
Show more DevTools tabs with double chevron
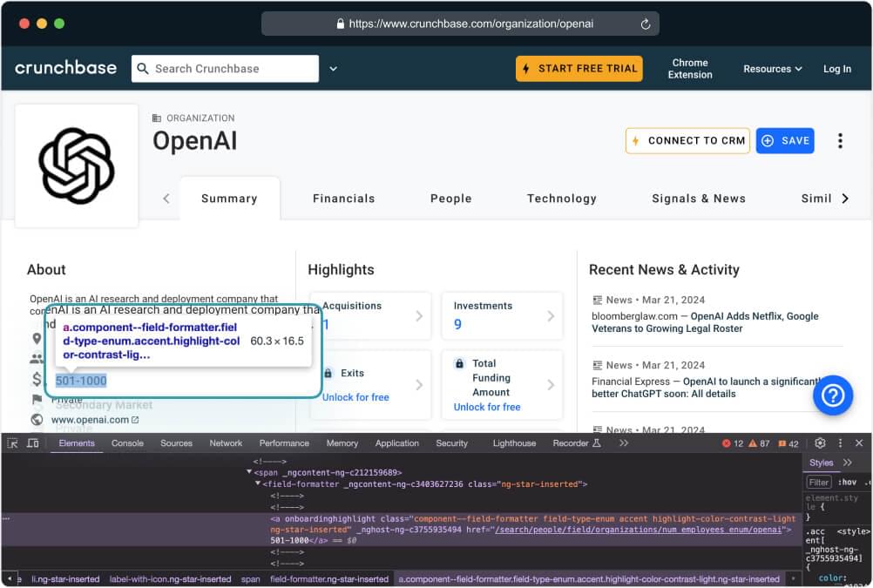pos(624,443)
